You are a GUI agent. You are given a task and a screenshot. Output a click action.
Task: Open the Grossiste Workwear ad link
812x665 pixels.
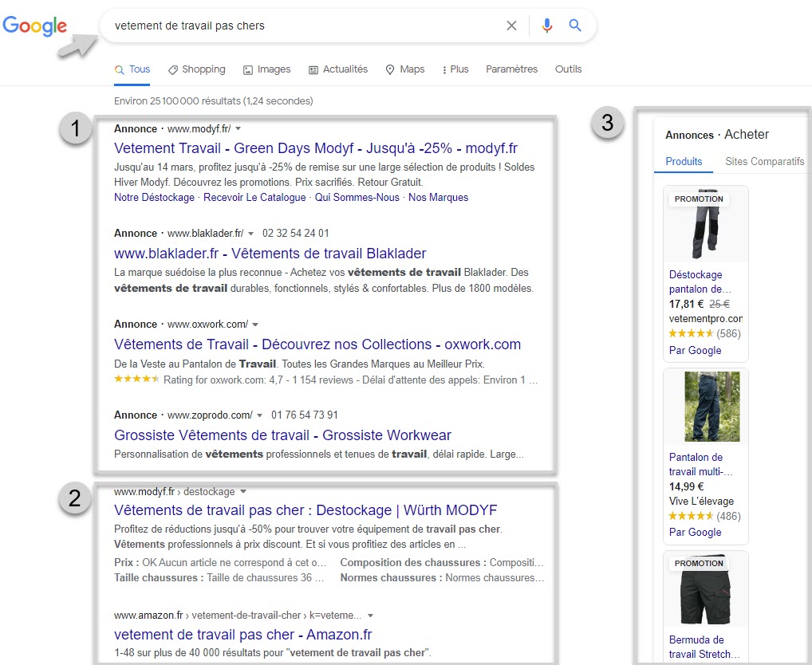282,435
